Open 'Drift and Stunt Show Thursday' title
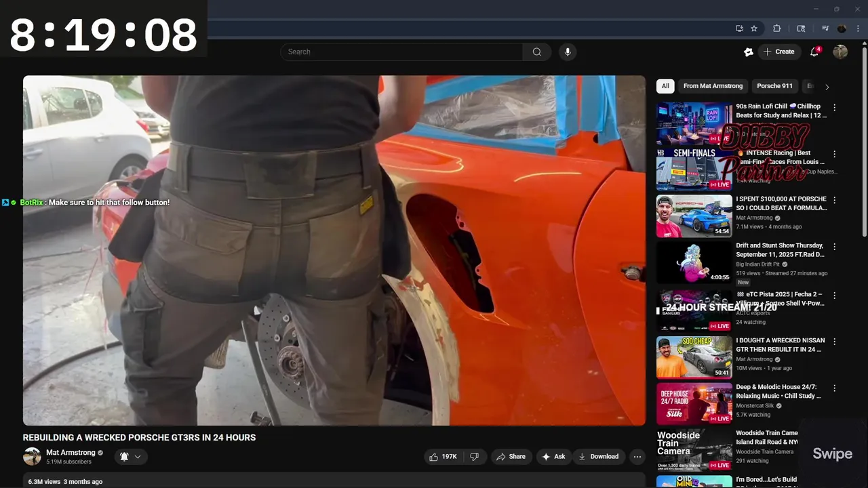Screen dimensions: 868x488 coord(781,250)
